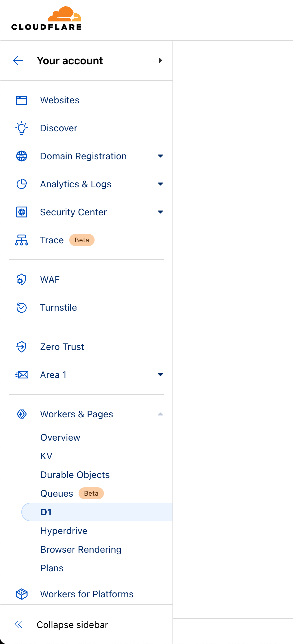
Task: Select the D1 menu item
Action: coord(46,512)
